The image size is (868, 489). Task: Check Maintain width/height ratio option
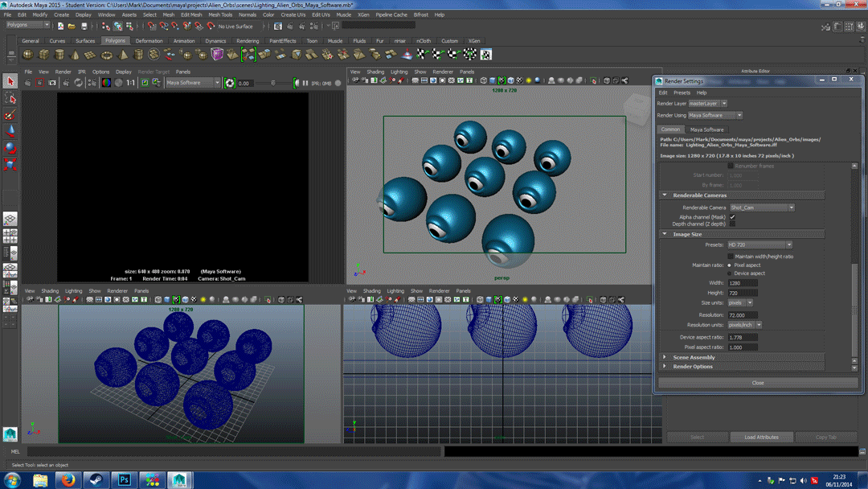click(731, 257)
